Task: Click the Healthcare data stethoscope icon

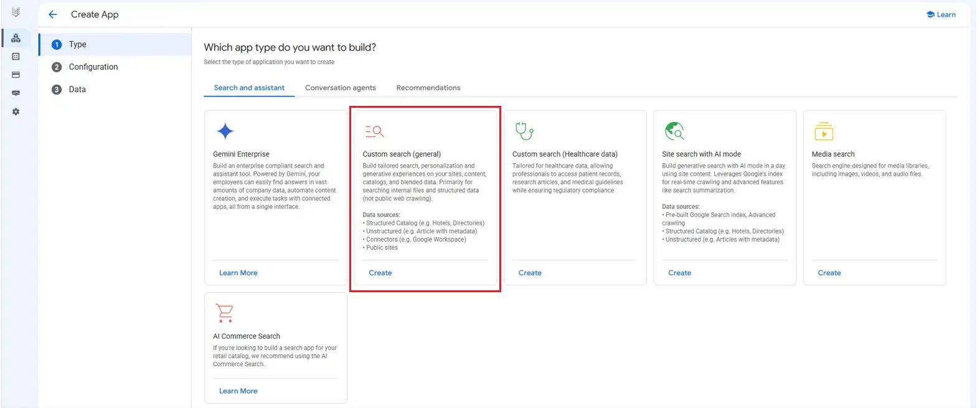Action: coord(524,131)
